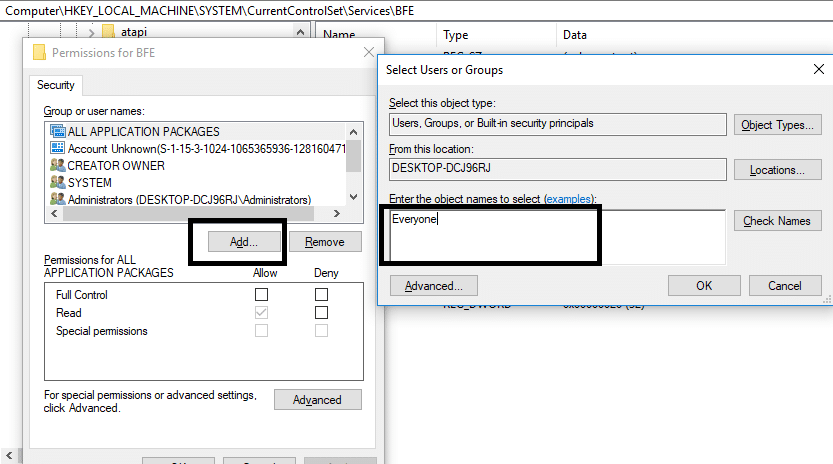Viewport: 833px width, 464px height.
Task: Tick Allow for Full Control
Action: pyautogui.click(x=261, y=294)
